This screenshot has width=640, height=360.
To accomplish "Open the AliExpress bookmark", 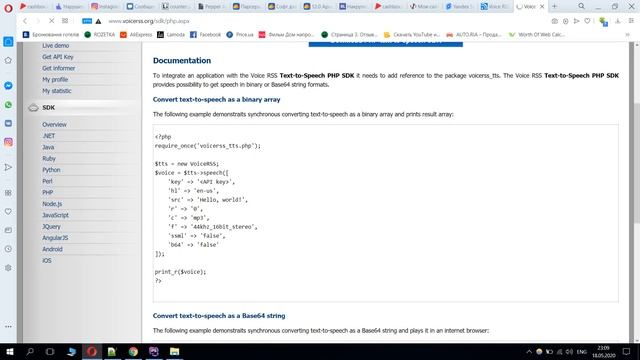I will tap(136, 35).
